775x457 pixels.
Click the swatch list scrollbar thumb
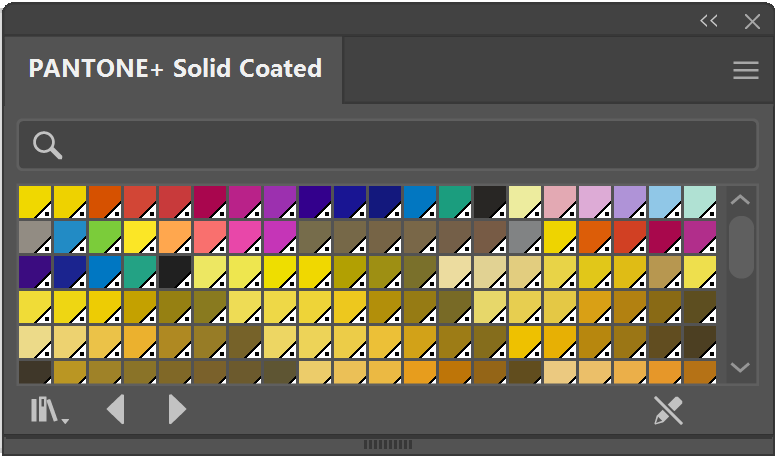tap(741, 247)
